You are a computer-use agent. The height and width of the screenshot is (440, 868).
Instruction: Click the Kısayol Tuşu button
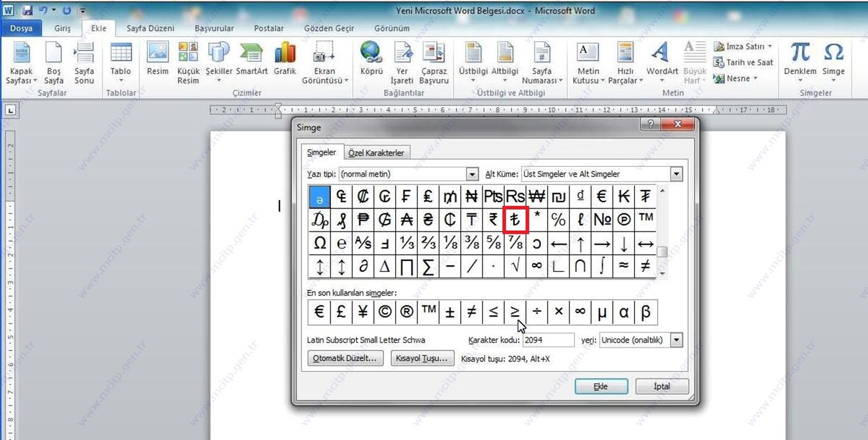pyautogui.click(x=422, y=358)
